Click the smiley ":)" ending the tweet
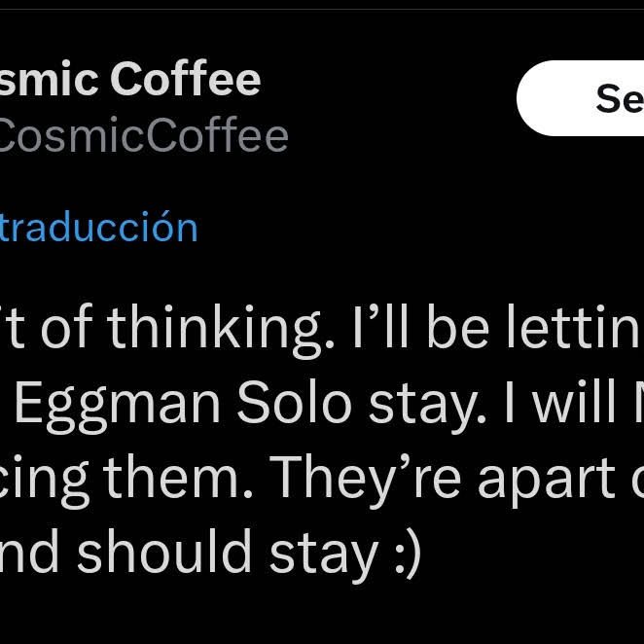 tap(402, 553)
